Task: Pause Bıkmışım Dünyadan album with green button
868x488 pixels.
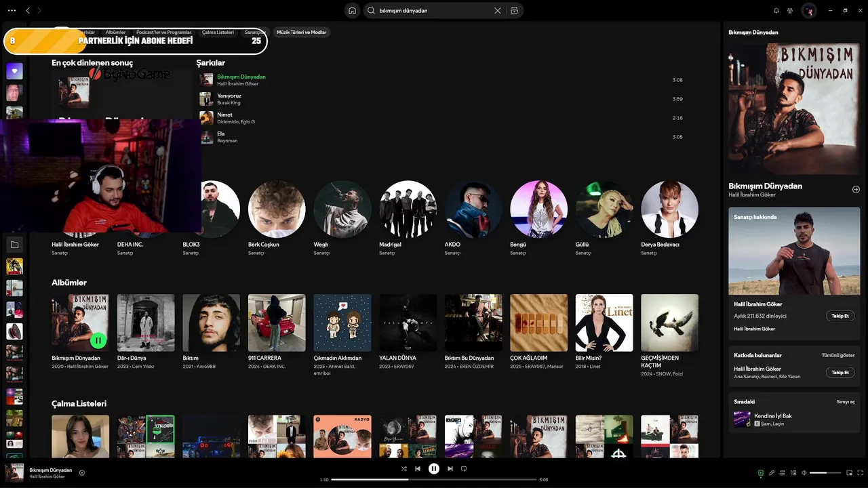Action: (98, 340)
